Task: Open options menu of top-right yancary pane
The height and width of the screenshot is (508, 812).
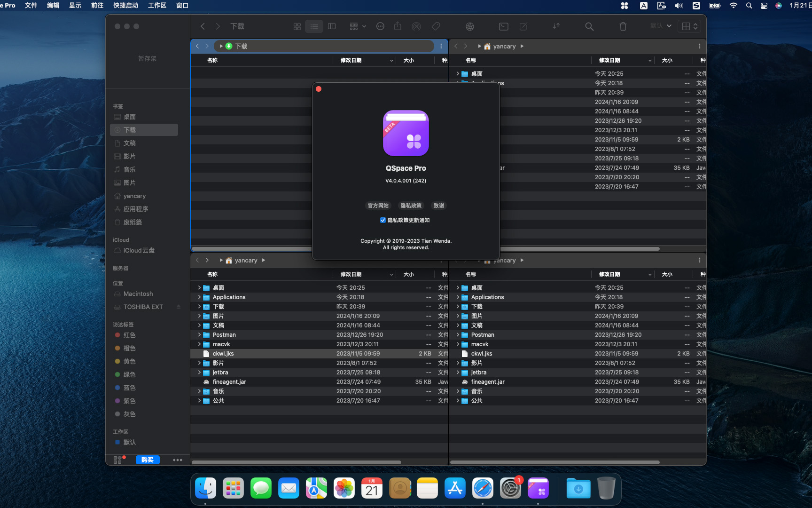Action: point(699,46)
